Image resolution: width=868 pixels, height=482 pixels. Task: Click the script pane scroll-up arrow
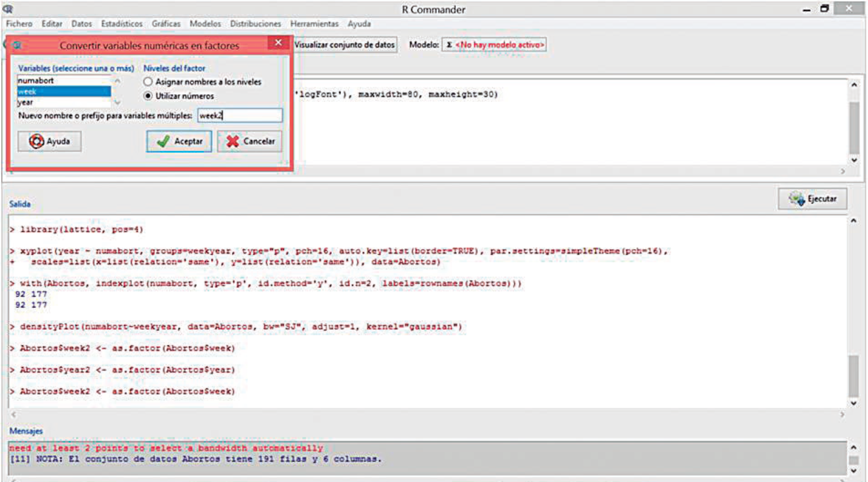coord(854,85)
